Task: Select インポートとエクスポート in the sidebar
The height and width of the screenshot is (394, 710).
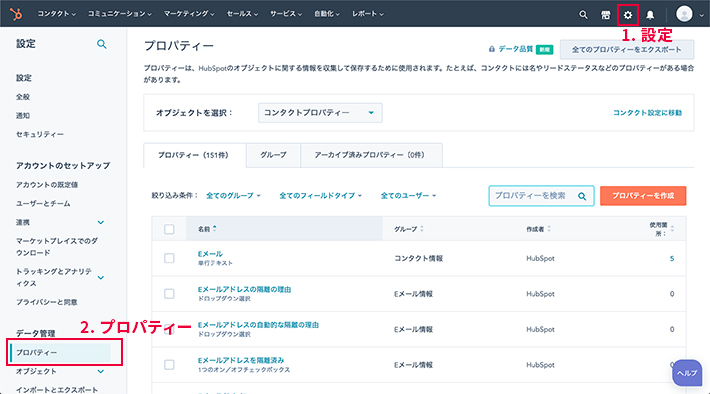Action: click(x=57, y=389)
